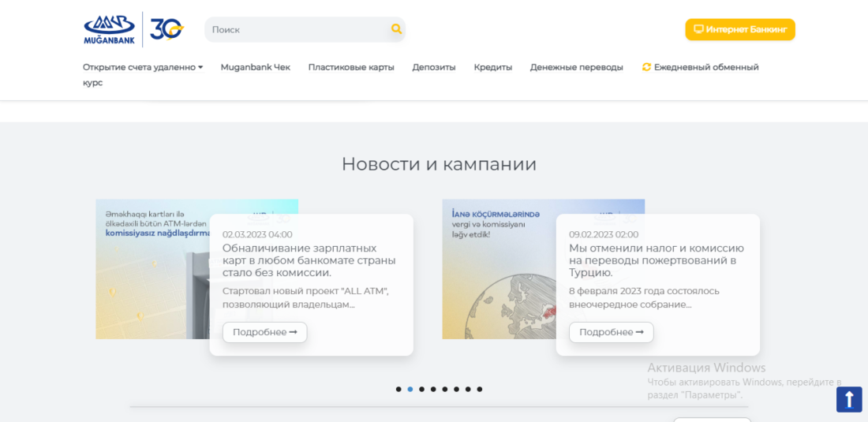Click Подробнее on Turkey donations news
This screenshot has height=422, width=868.
[611, 332]
